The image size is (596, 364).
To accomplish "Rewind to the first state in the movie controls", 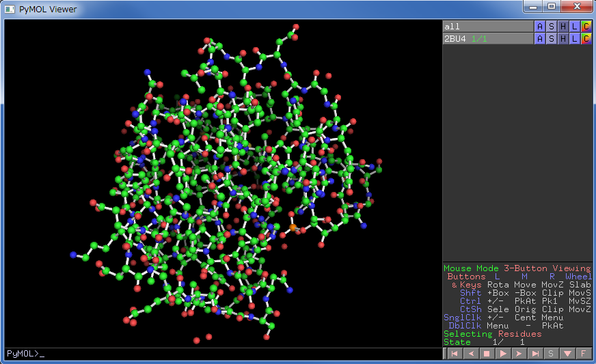I will 454,354.
